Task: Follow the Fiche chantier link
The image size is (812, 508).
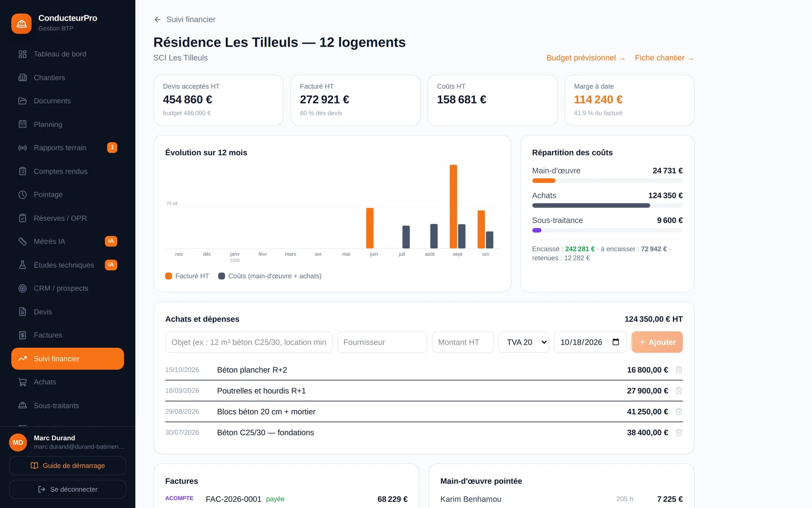Action: (664, 58)
